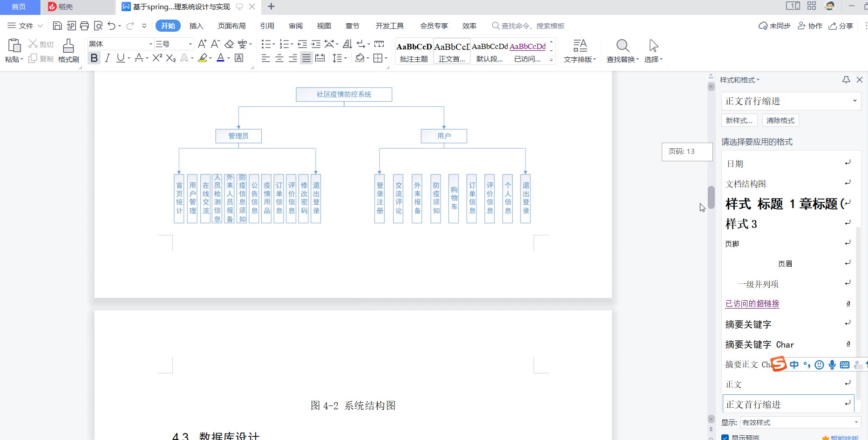The width and height of the screenshot is (868, 440).
Task: Apply the paragraph shading fill color
Action: click(x=359, y=58)
